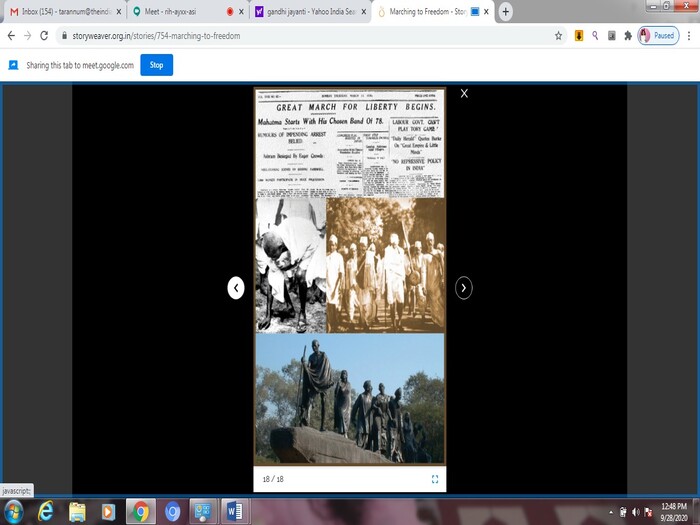Click the tab-sharing indicator on Marching to Freedom tab

coord(475,12)
